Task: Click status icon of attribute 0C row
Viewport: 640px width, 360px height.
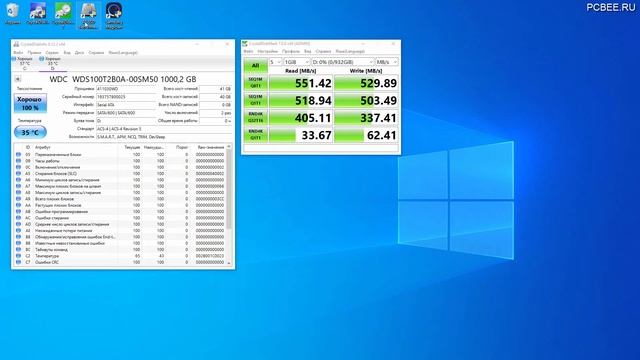Action: (18, 167)
